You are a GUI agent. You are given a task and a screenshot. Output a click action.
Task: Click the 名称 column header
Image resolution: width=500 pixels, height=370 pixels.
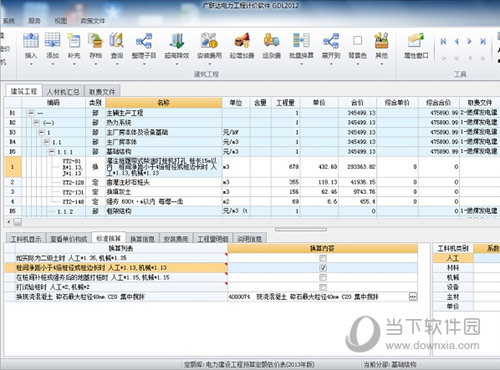click(163, 103)
